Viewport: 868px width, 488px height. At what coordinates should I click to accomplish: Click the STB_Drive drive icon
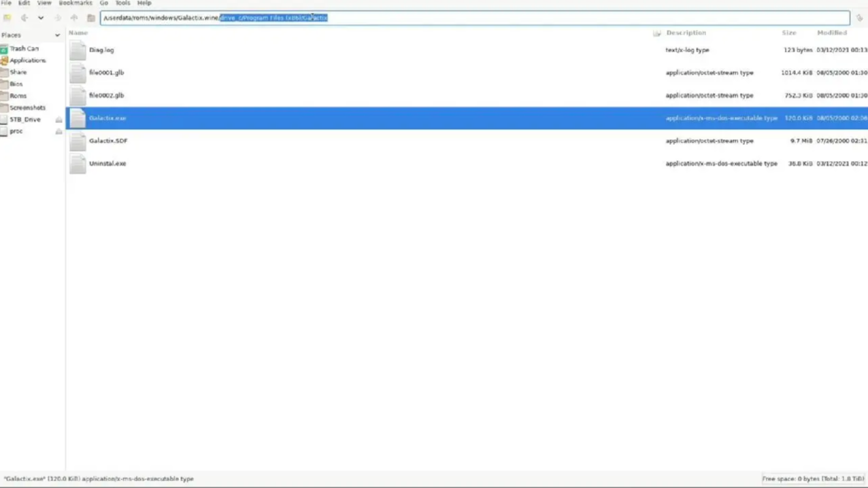click(4, 120)
